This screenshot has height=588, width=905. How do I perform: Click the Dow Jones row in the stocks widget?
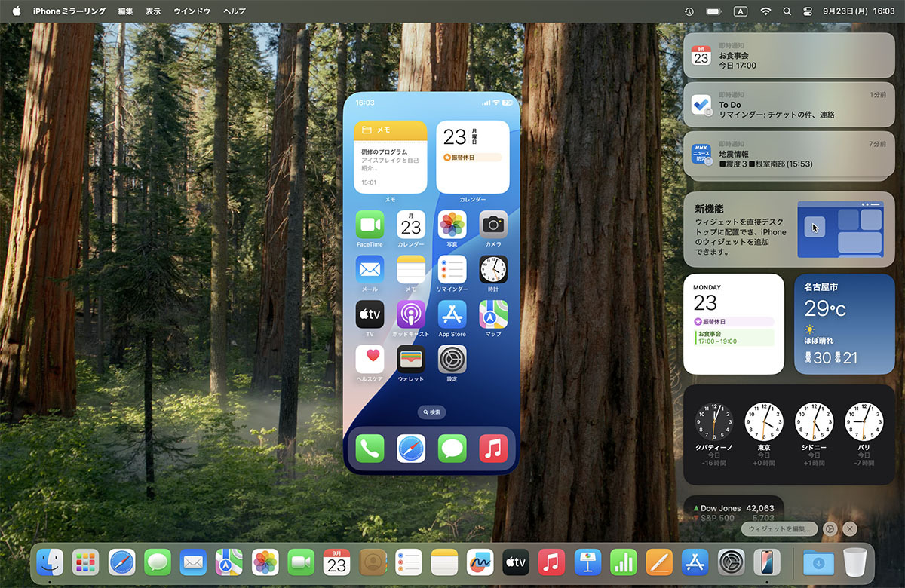pyautogui.click(x=734, y=508)
